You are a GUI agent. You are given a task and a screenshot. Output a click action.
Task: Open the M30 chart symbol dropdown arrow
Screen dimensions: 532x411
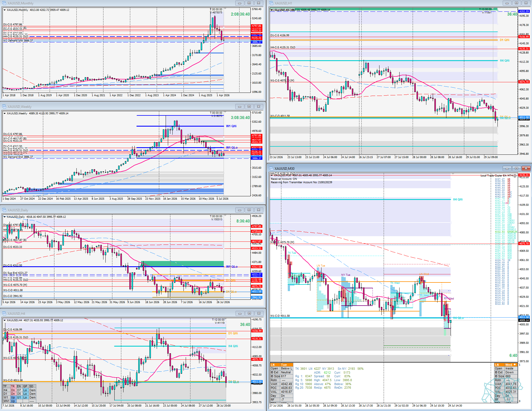[x=272, y=175]
